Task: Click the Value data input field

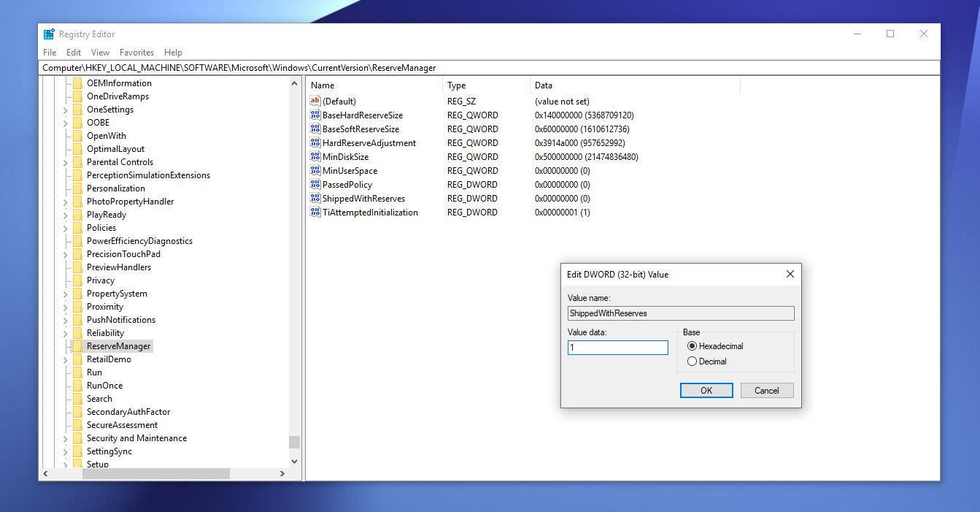Action: point(618,348)
